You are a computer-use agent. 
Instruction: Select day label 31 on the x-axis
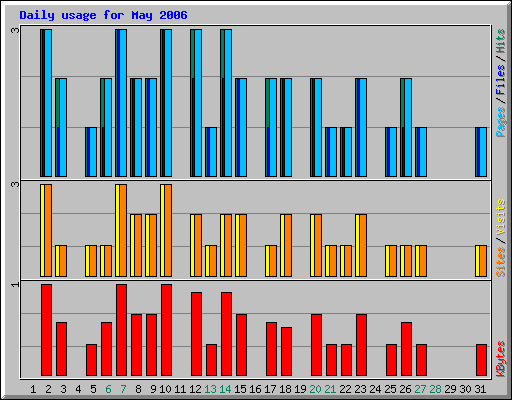click(480, 389)
